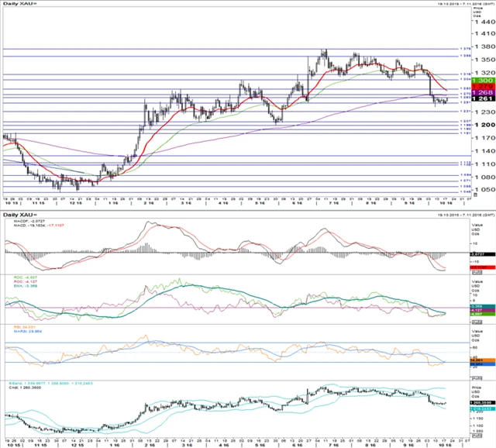Select the MACDF indicator legend label

[23, 221]
